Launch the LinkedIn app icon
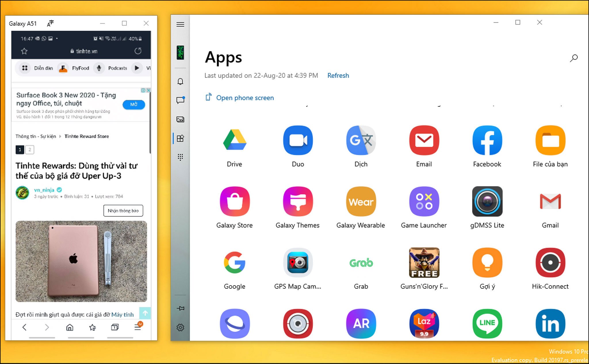Viewport: 589px width, 364px height. coord(550,324)
